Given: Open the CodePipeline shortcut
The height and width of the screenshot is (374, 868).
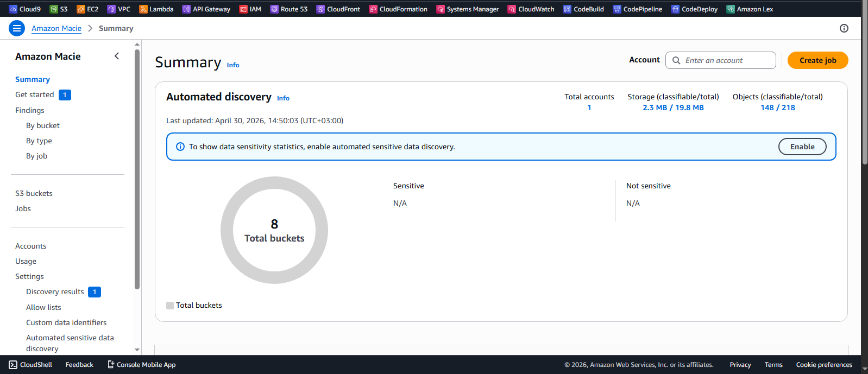Looking at the screenshot, I should pyautogui.click(x=638, y=9).
